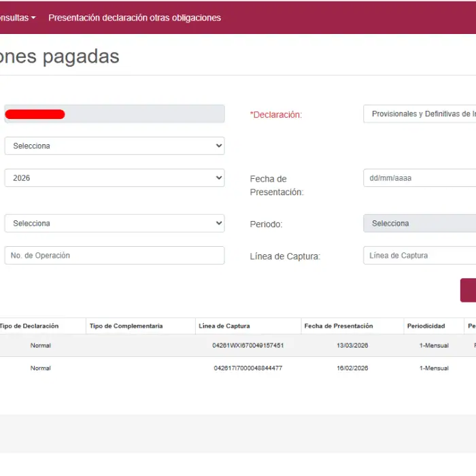Open Selecciona dropdown above the 2026 selector
This screenshot has height=476, width=476.
coord(114,146)
